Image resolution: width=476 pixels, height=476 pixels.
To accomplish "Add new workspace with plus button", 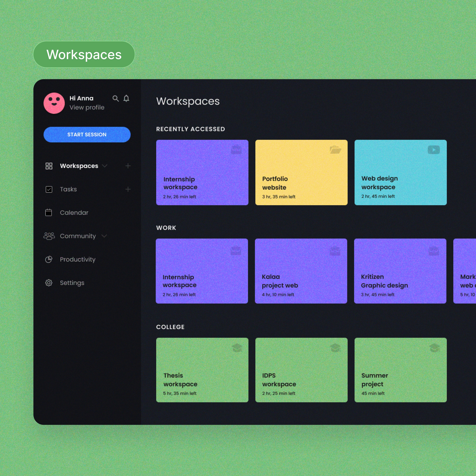I will click(x=128, y=166).
